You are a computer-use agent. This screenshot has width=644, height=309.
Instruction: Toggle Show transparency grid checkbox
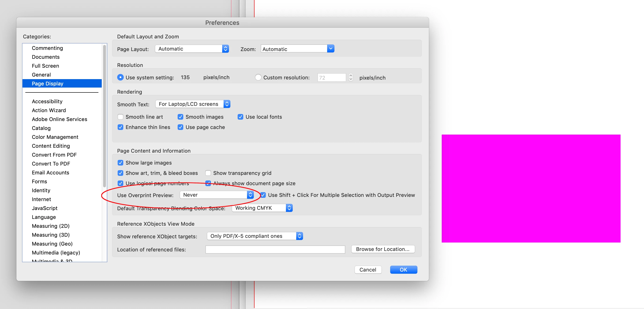tap(208, 173)
